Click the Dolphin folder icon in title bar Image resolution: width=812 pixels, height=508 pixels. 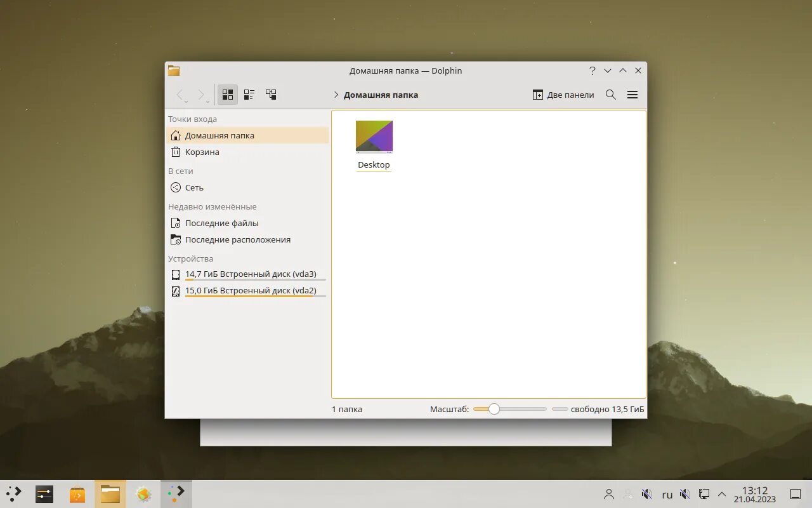tap(174, 70)
